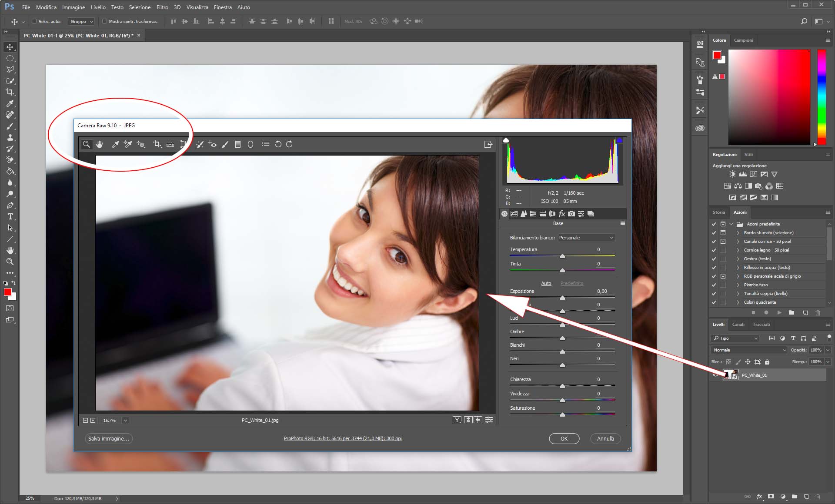The width and height of the screenshot is (835, 504).
Task: Select the Type tool
Action: click(10, 216)
